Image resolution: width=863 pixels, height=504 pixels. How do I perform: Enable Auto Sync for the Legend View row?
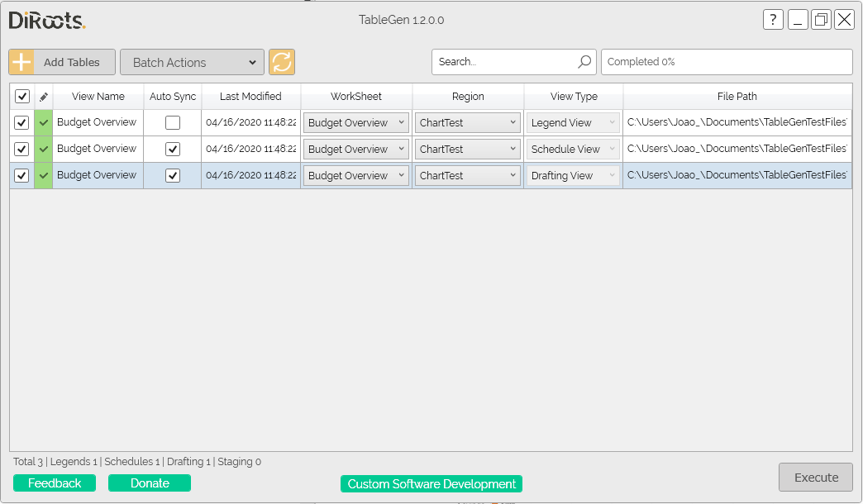(x=173, y=122)
